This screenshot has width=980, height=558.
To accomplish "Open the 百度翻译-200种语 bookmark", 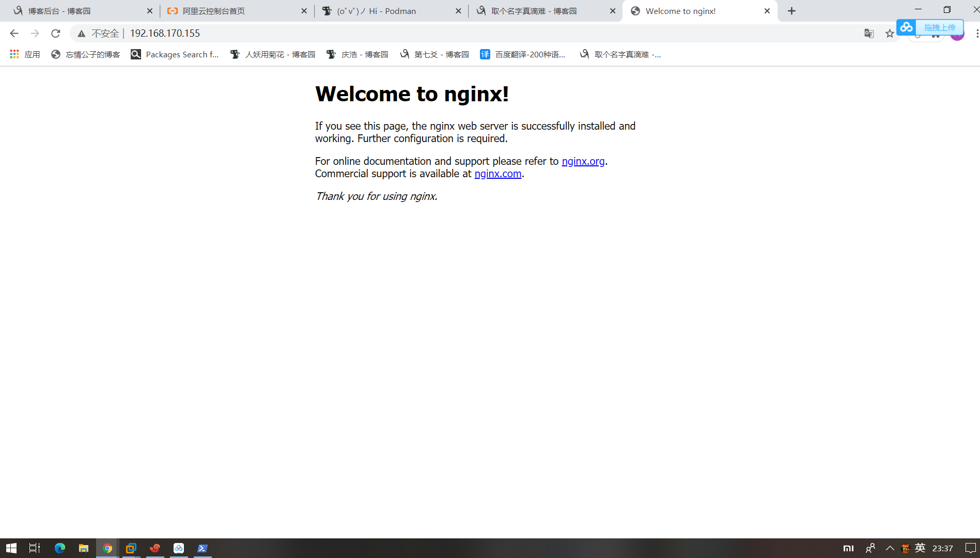I will pyautogui.click(x=523, y=54).
